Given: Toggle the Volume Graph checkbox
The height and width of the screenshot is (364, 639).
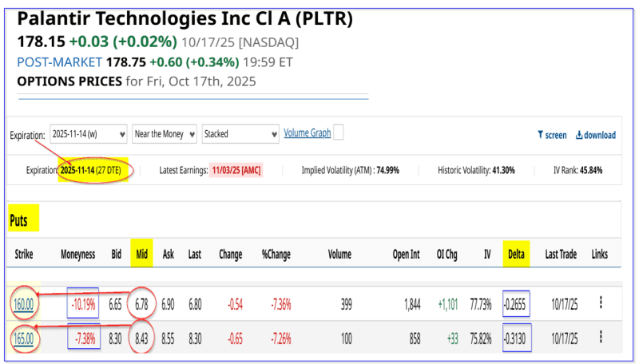Looking at the screenshot, I should pyautogui.click(x=339, y=133).
